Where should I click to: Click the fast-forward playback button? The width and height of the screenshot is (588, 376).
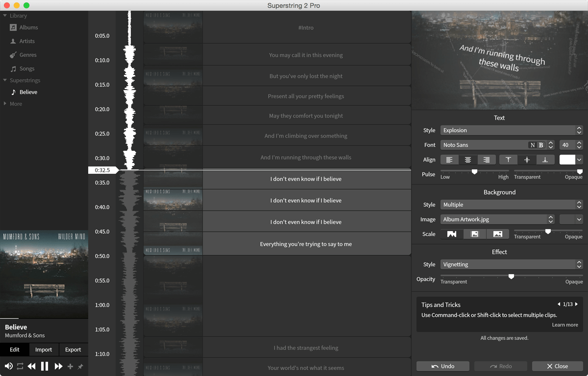pos(58,366)
